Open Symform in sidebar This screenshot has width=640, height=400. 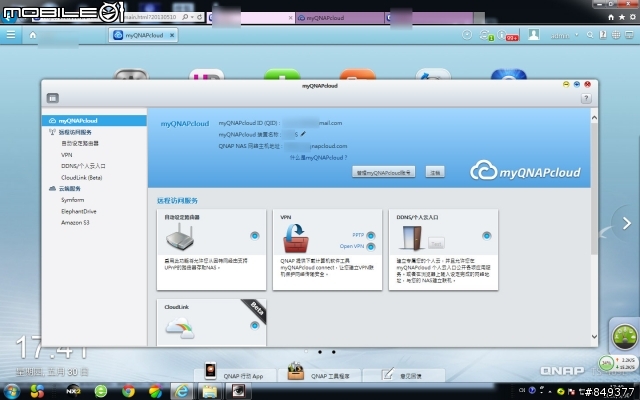pyautogui.click(x=73, y=200)
